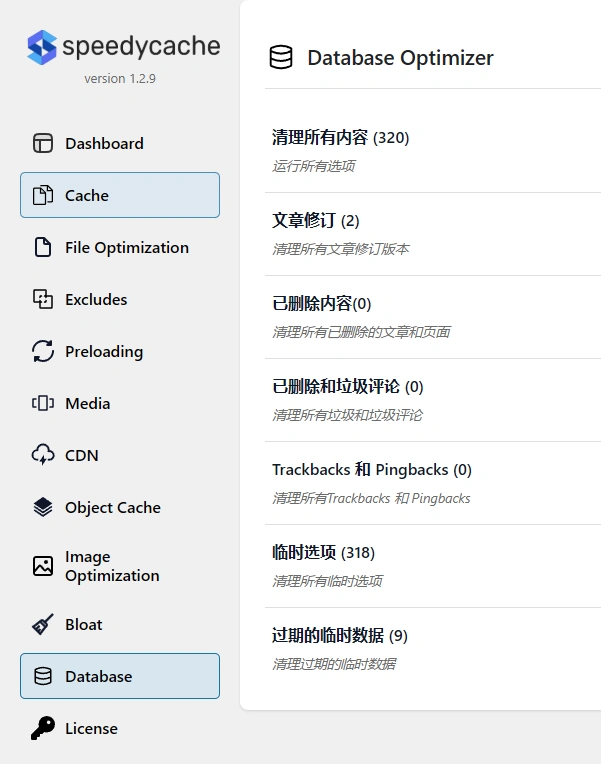Click the Database Optimizer header icon
The width and height of the screenshot is (601, 764).
pyautogui.click(x=281, y=57)
